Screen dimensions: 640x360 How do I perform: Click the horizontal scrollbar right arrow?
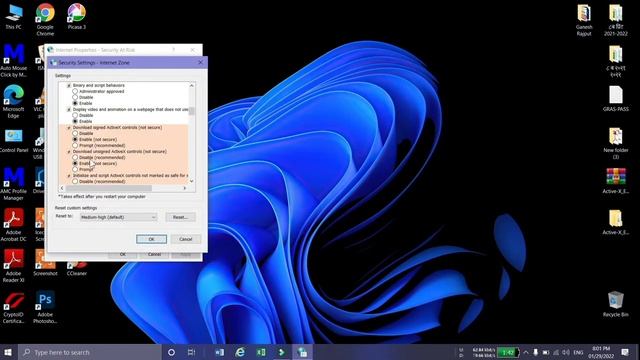pyautogui.click(x=184, y=188)
